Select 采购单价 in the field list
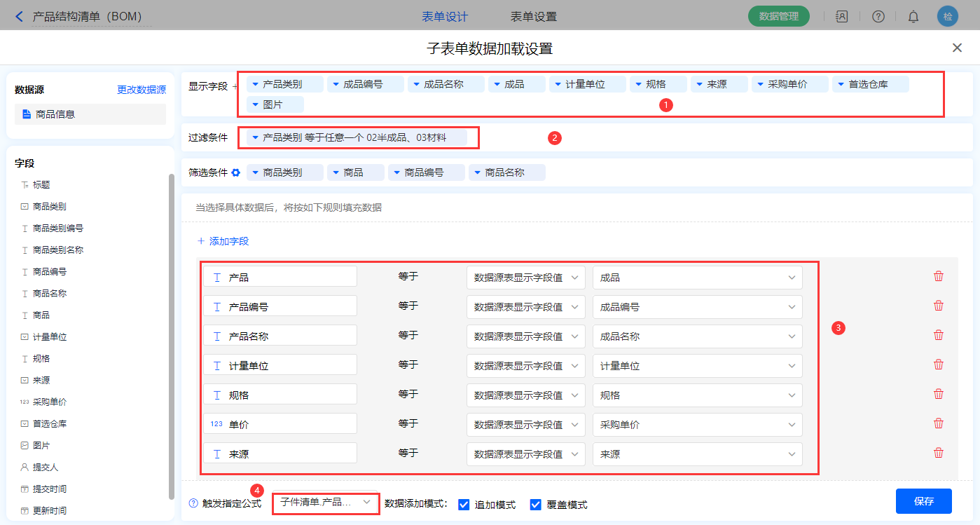 [x=50, y=402]
